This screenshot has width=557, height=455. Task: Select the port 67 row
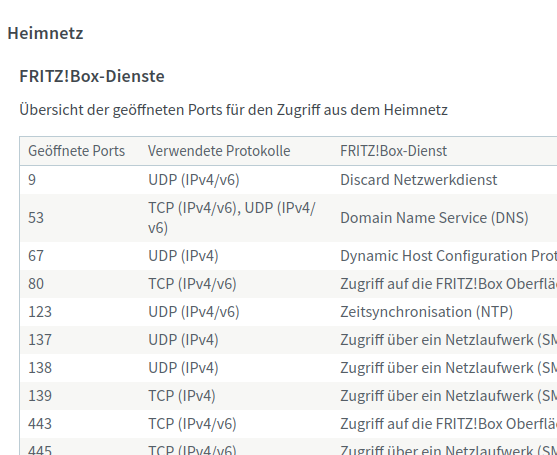click(x=288, y=256)
